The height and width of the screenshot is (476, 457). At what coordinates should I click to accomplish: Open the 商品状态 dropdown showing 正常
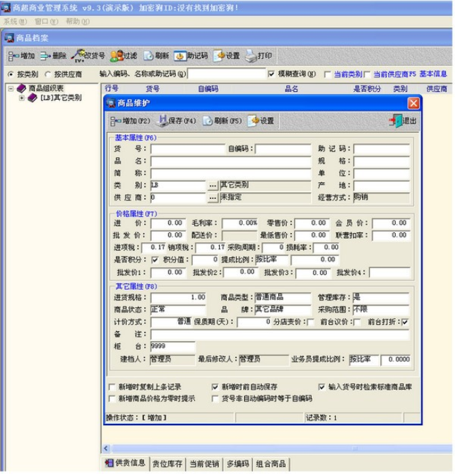179,310
